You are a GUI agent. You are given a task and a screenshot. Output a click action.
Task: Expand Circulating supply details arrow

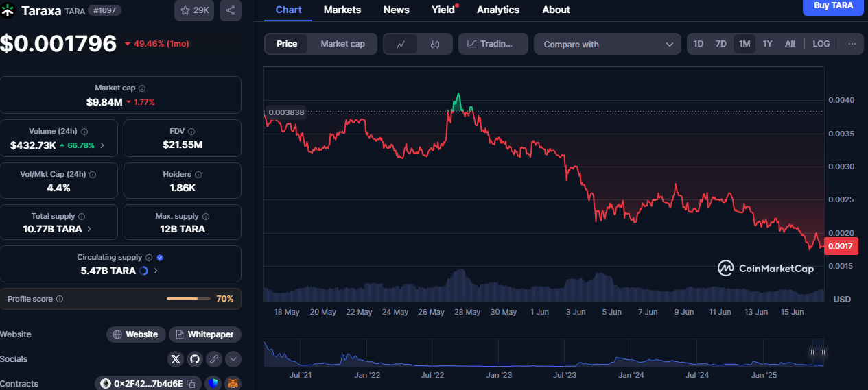pos(156,271)
